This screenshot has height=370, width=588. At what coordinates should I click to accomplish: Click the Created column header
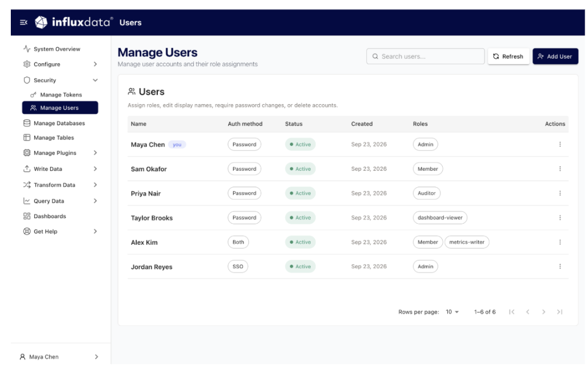(x=362, y=124)
